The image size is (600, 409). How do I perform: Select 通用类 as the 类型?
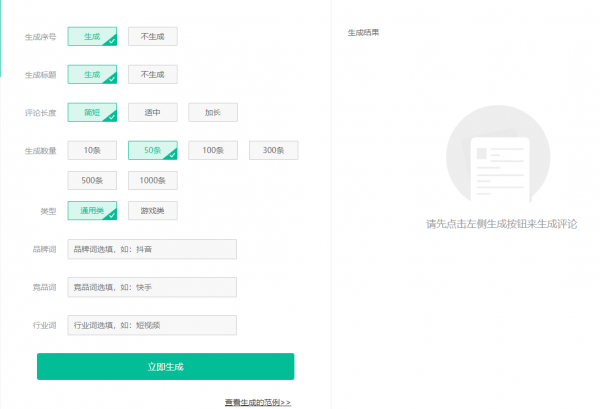click(x=92, y=211)
